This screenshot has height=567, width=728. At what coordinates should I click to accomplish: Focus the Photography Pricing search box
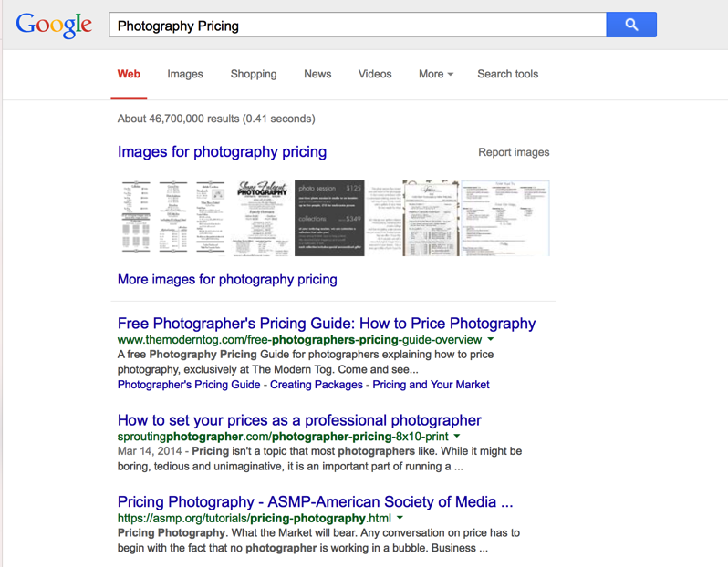tap(358, 25)
